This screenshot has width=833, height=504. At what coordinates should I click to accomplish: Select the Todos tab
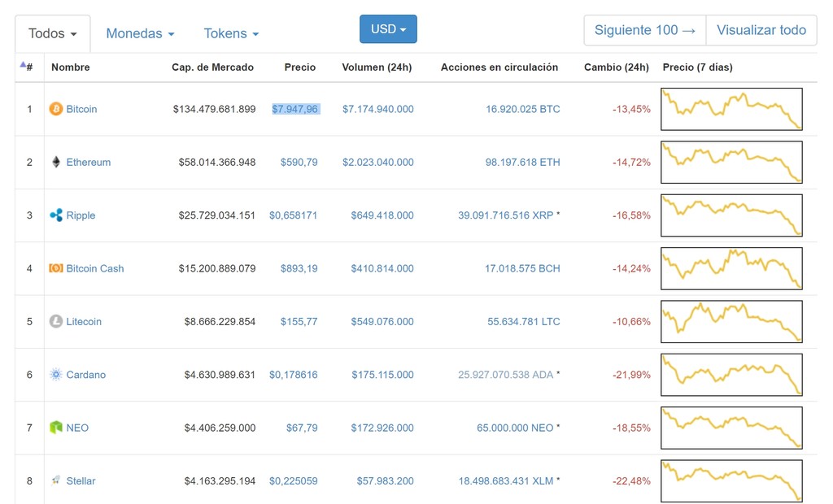click(x=53, y=33)
